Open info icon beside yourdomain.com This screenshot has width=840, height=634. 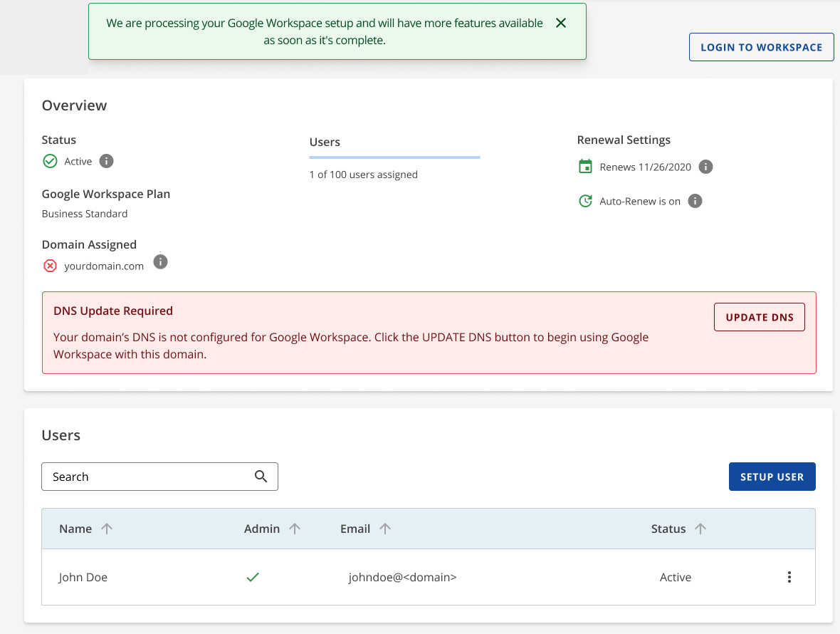coord(160,262)
